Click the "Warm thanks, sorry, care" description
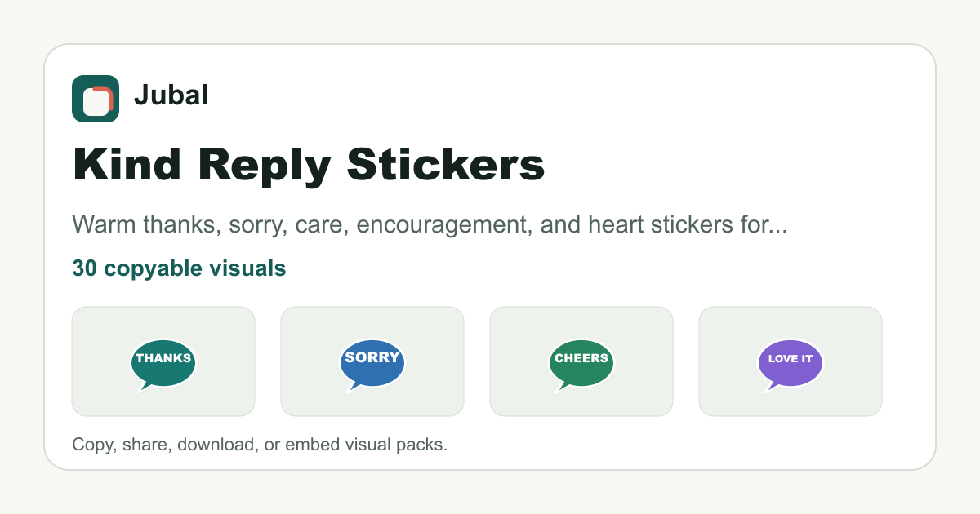This screenshot has width=980, height=514. [430, 225]
